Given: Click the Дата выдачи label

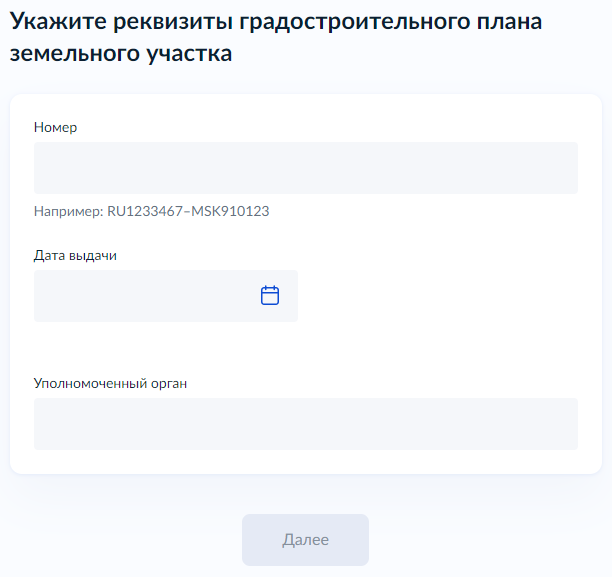Looking at the screenshot, I should [x=75, y=256].
